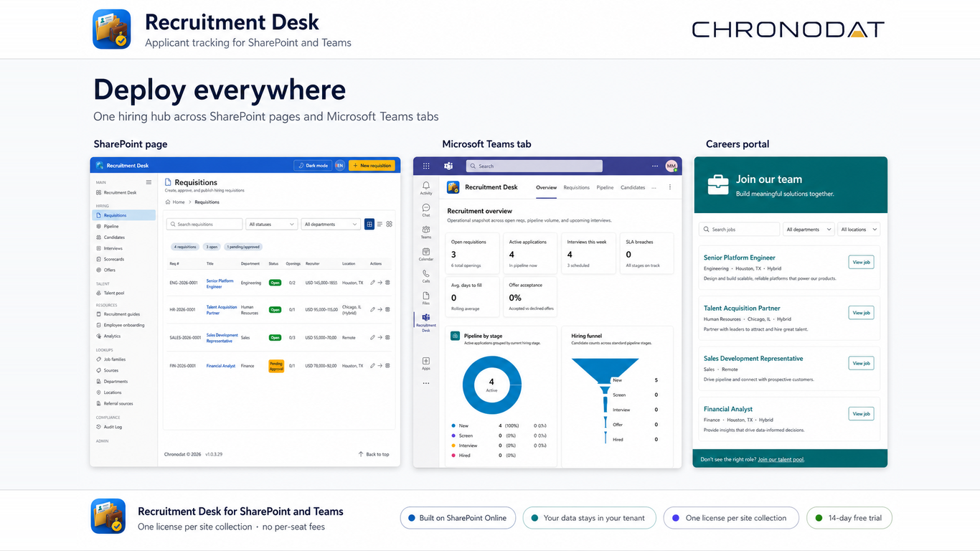Viewport: 980px width, 551px height.
Task: Click the SLA breaches stat card
Action: (647, 254)
